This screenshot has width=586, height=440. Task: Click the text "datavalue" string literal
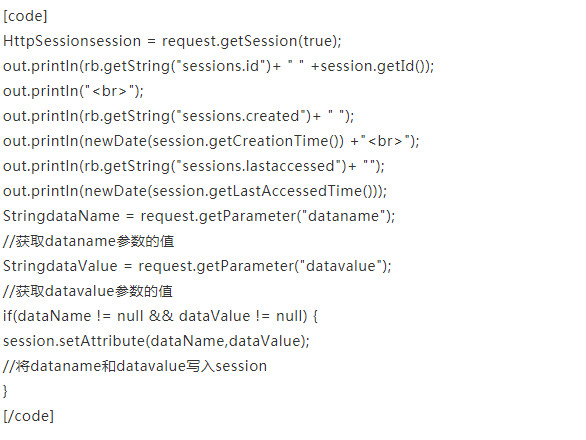pyautogui.click(x=341, y=267)
